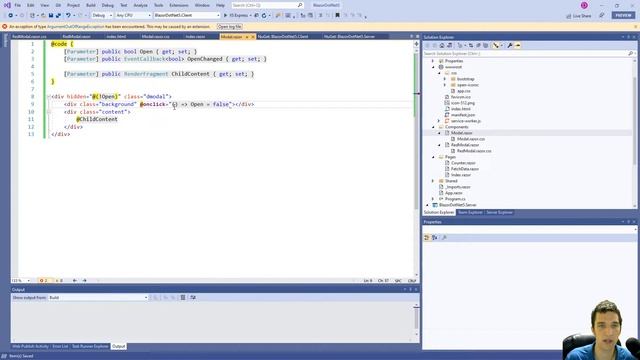Click the Properties panel categorized icon
This screenshot has width=640, height=360.
[x=427, y=237]
